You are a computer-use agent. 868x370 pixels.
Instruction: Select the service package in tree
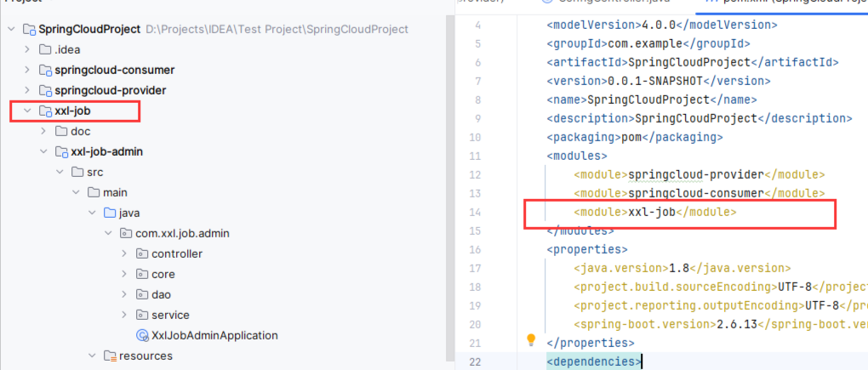tap(170, 315)
